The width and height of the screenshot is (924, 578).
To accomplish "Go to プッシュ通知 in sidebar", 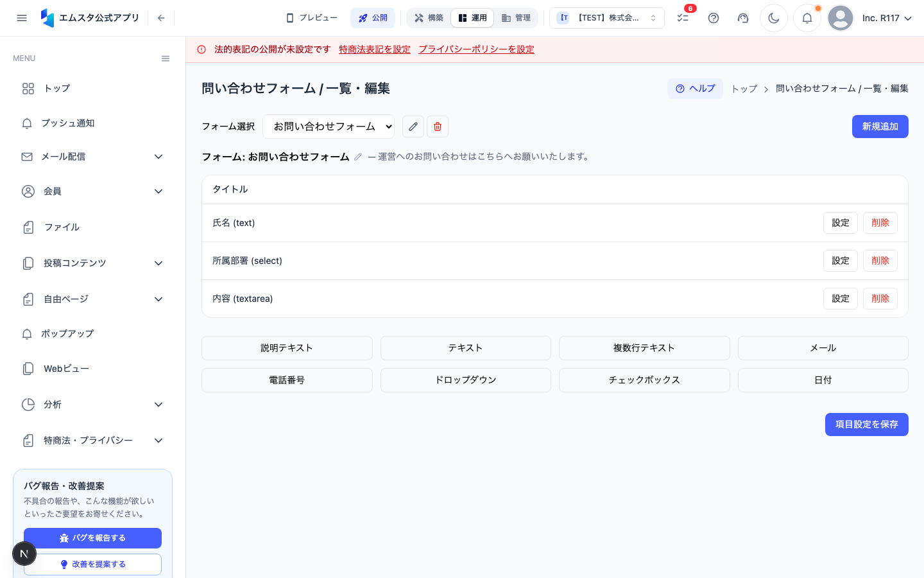I will pyautogui.click(x=93, y=123).
